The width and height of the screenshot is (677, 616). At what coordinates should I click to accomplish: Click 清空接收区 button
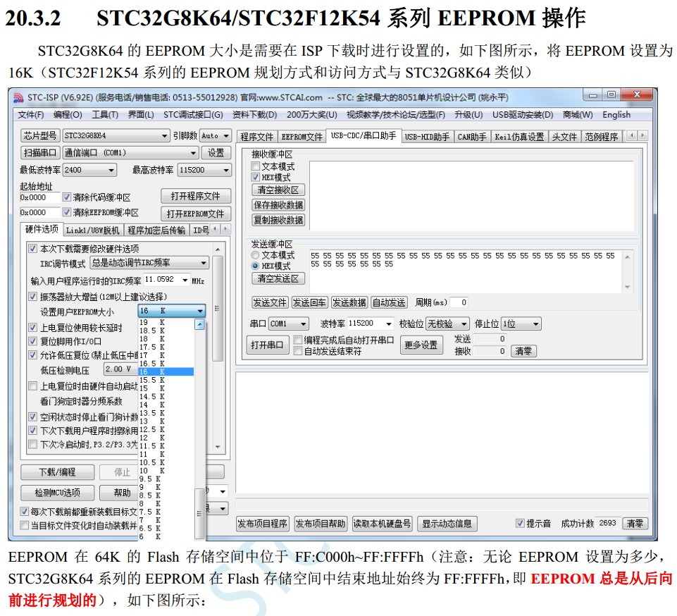(x=278, y=190)
